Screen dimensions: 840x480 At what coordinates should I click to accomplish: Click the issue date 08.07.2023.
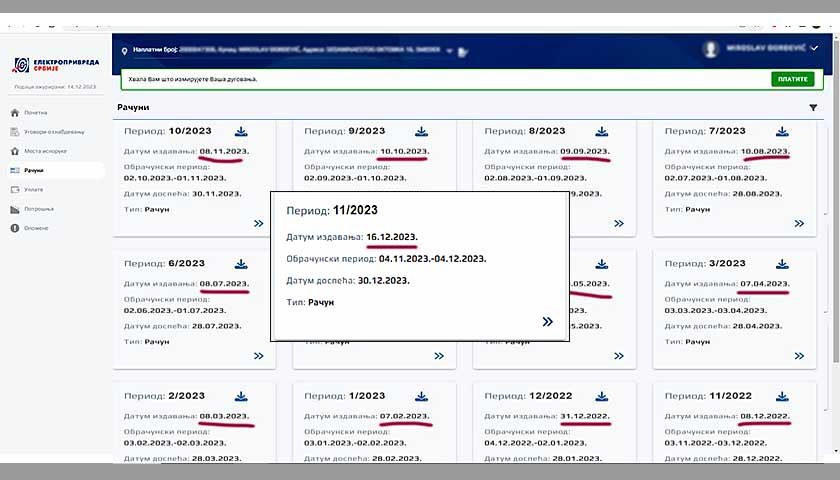pyautogui.click(x=224, y=284)
